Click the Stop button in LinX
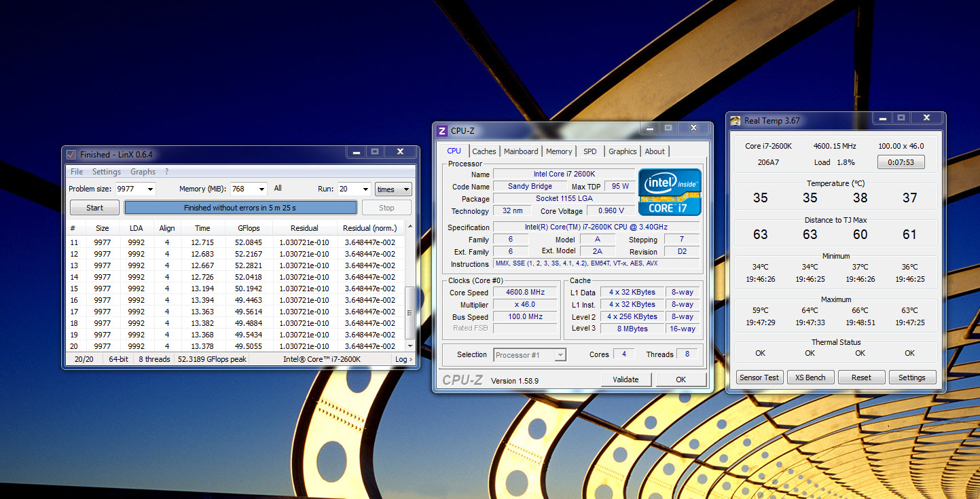The image size is (980, 499). pos(386,208)
